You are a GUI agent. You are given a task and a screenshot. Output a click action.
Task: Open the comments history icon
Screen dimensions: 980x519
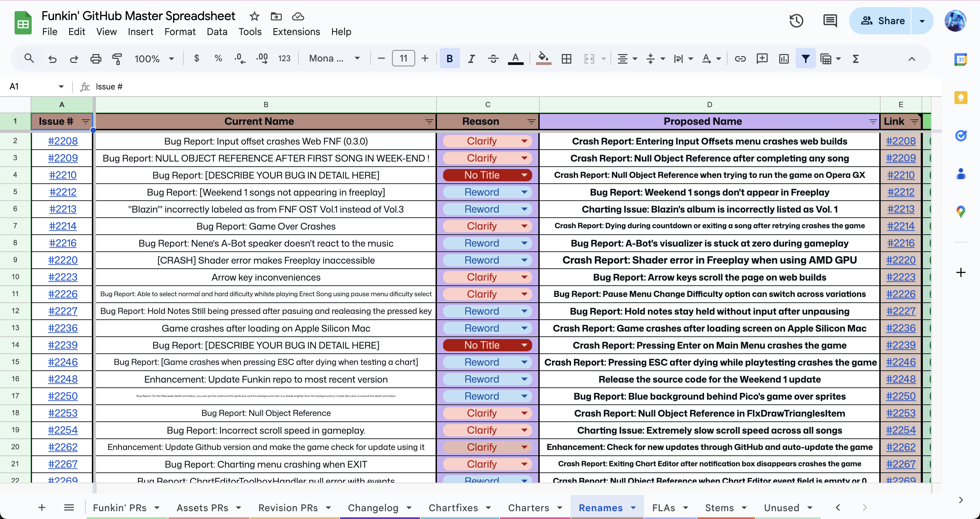pyautogui.click(x=830, y=20)
